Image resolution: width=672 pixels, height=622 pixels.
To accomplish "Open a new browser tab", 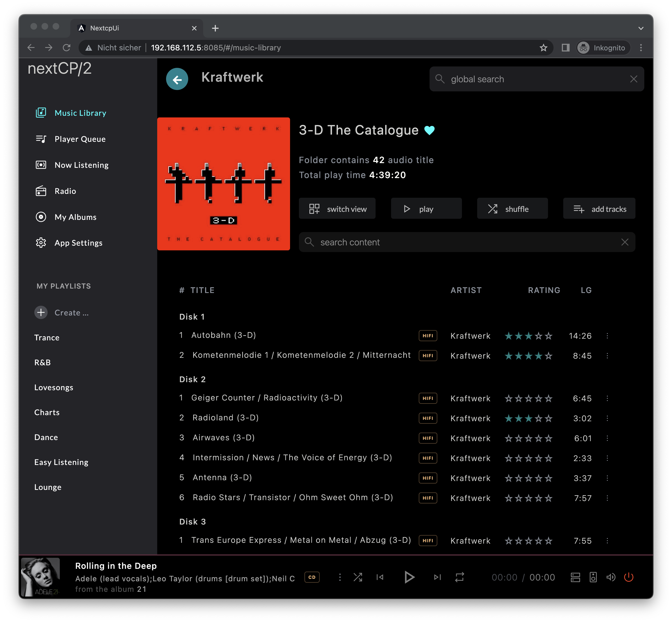I will (x=215, y=28).
